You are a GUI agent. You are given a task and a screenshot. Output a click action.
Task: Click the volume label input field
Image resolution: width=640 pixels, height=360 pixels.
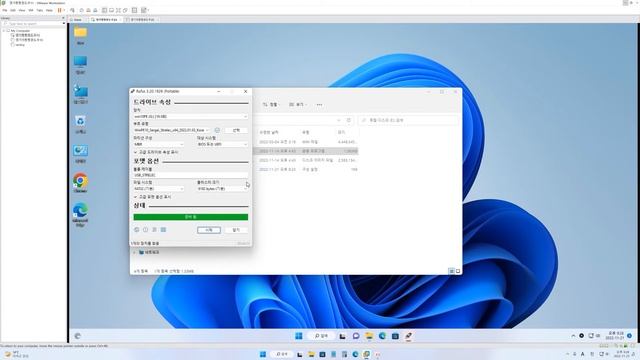coord(191,175)
